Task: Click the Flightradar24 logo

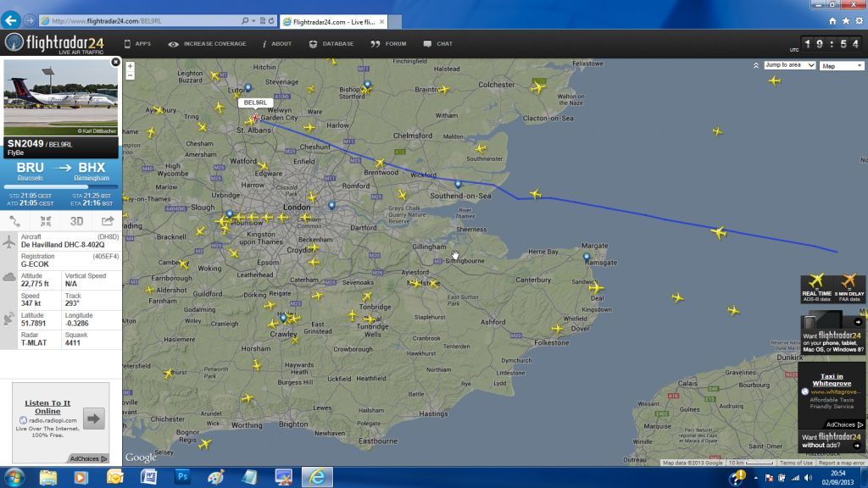Action: (x=54, y=44)
